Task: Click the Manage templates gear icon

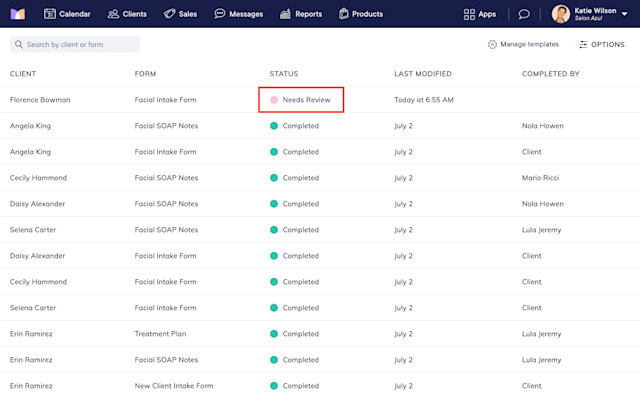Action: click(x=492, y=44)
